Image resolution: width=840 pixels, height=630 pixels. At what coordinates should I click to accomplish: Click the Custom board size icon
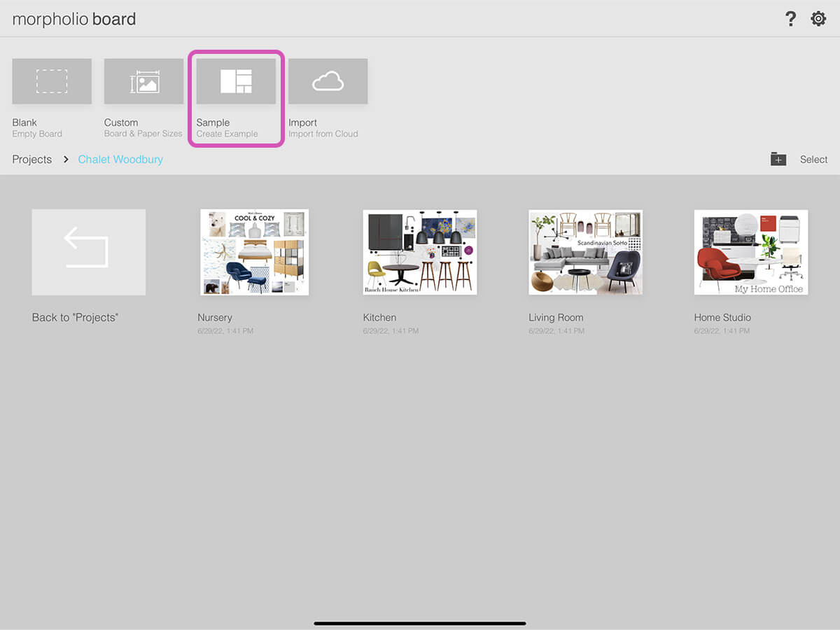[x=143, y=82]
